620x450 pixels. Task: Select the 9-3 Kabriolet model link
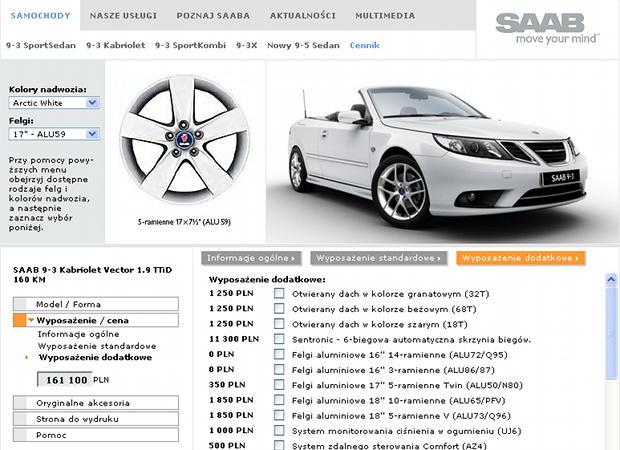coord(116,45)
